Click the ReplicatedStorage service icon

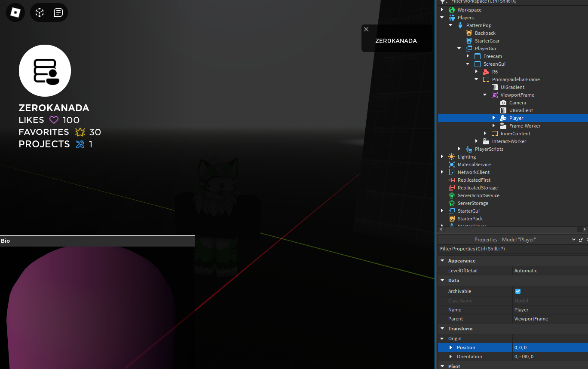[450, 188]
